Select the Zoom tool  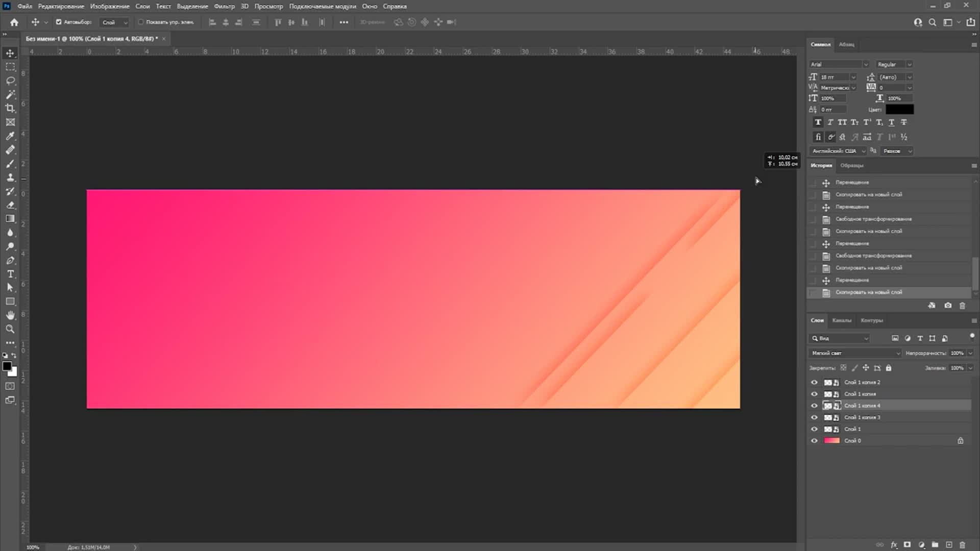point(10,329)
